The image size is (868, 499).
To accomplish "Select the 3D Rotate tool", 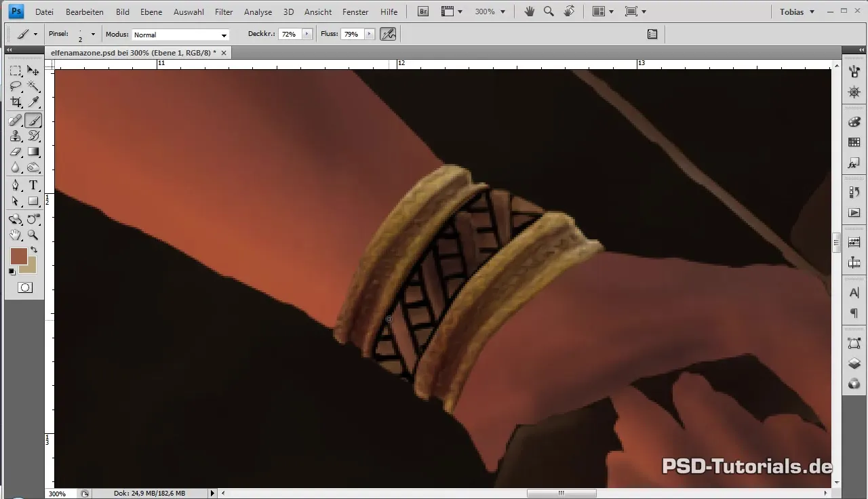I will tap(16, 220).
